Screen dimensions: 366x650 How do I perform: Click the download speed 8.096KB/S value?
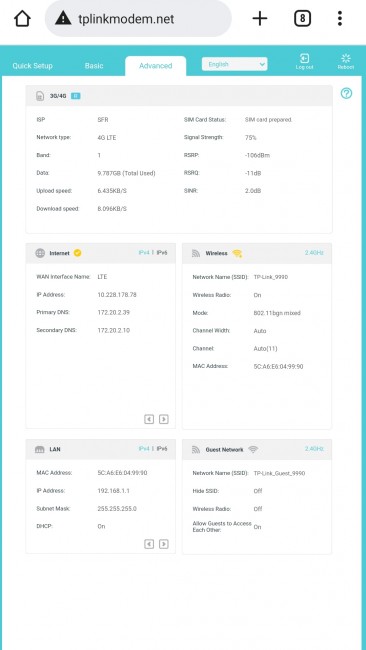112,209
